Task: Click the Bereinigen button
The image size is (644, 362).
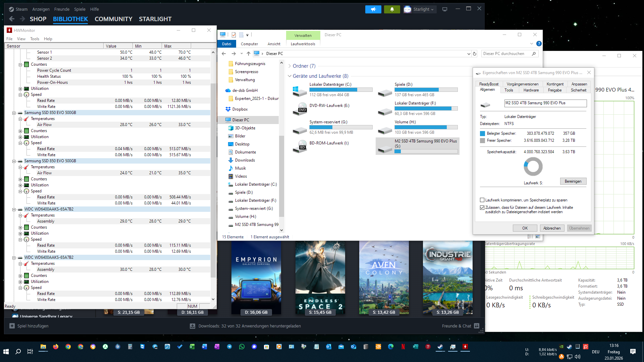Action: 573,181
